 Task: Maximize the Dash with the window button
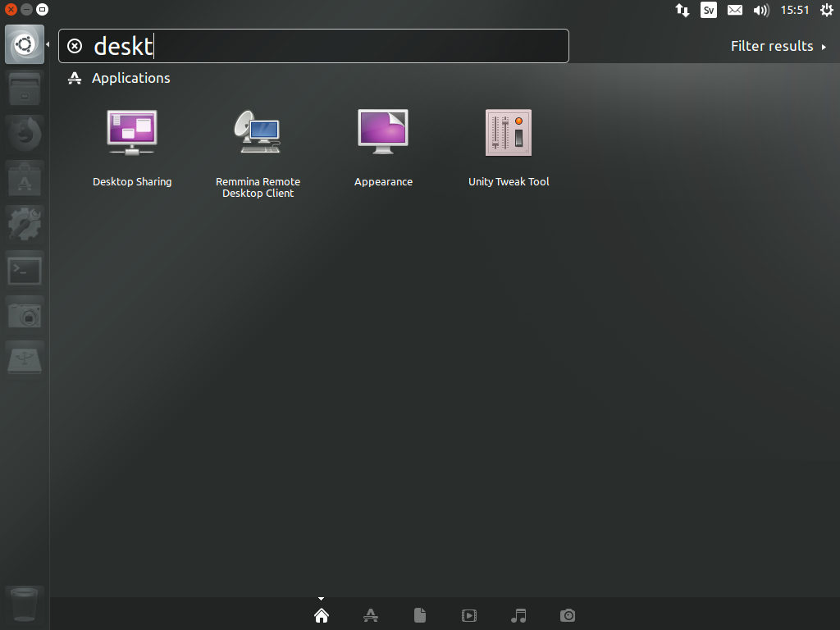[42, 10]
